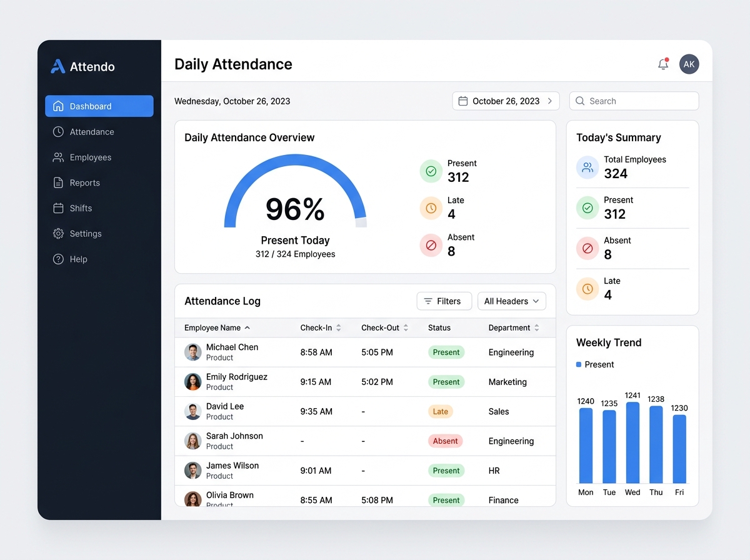
Task: Click Present check icon in Today's Summary
Action: (587, 208)
